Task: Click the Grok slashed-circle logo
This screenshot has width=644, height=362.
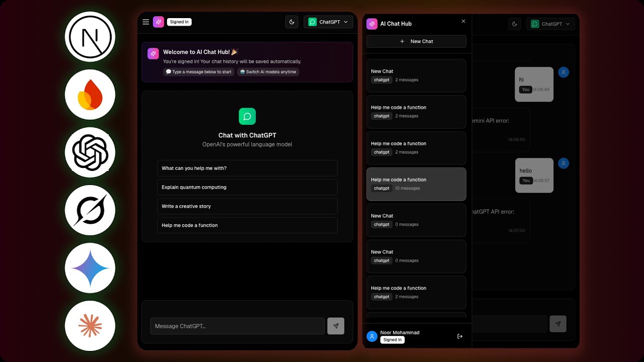Action: [x=90, y=210]
